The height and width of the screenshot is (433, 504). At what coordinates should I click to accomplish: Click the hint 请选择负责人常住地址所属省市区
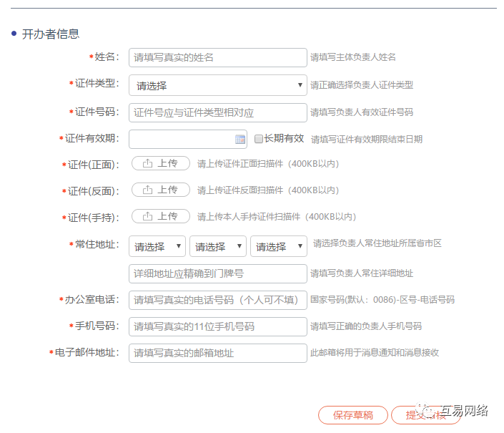tap(377, 243)
